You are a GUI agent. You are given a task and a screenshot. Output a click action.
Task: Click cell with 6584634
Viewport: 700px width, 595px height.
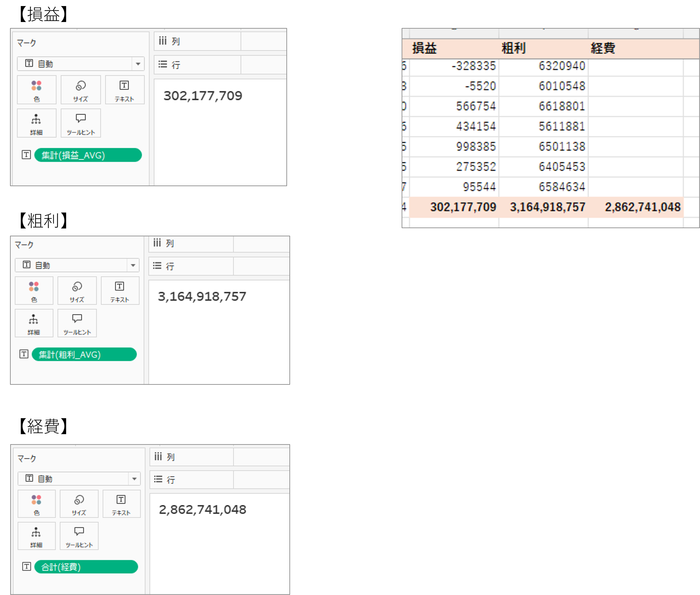pyautogui.click(x=543, y=187)
